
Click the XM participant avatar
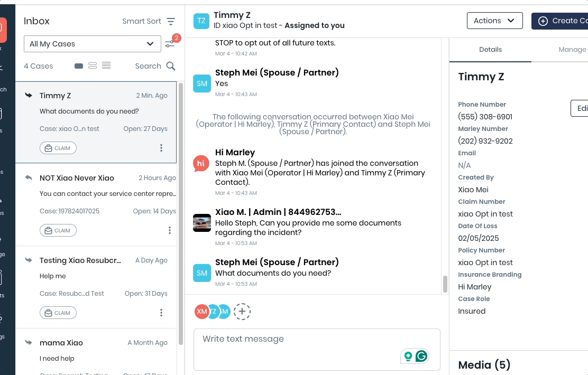coord(202,312)
